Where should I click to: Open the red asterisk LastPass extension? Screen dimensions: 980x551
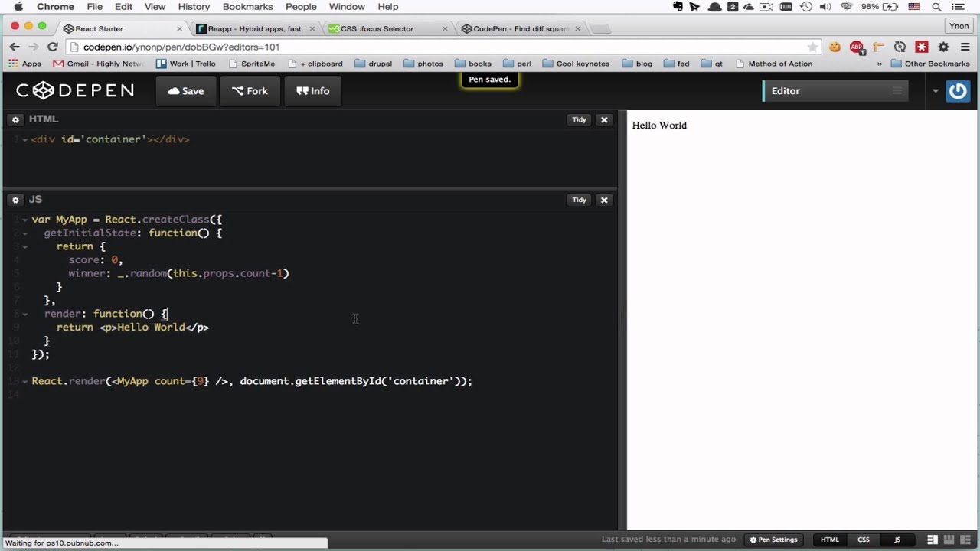pyautogui.click(x=922, y=47)
